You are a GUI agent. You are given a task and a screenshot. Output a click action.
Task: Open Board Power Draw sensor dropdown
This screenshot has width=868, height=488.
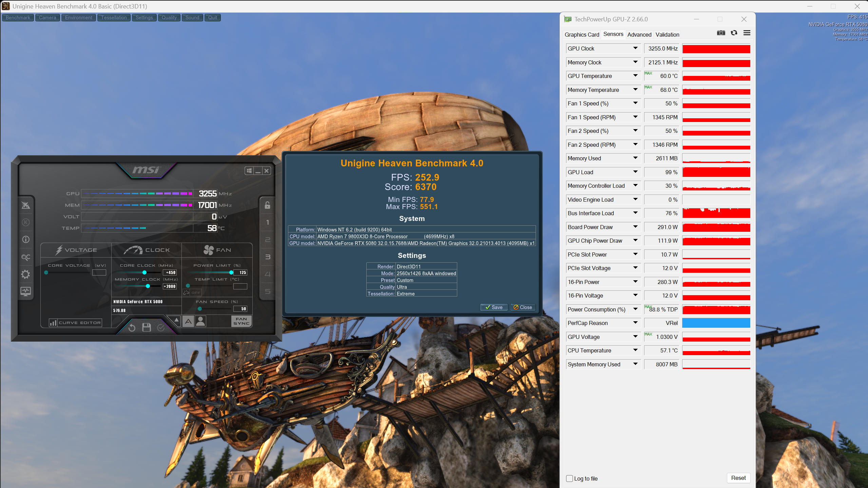[635, 227]
